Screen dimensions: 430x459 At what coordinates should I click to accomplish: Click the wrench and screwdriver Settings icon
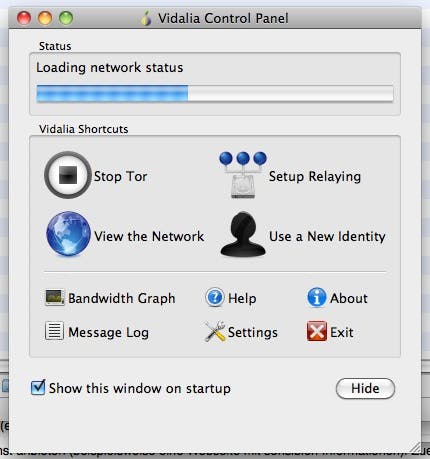(215, 331)
